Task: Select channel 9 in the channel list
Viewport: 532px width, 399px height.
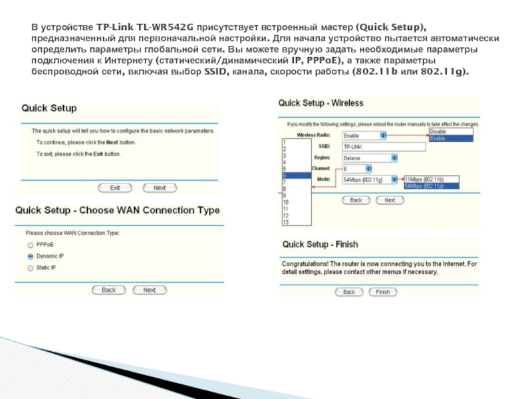Action: (x=297, y=196)
